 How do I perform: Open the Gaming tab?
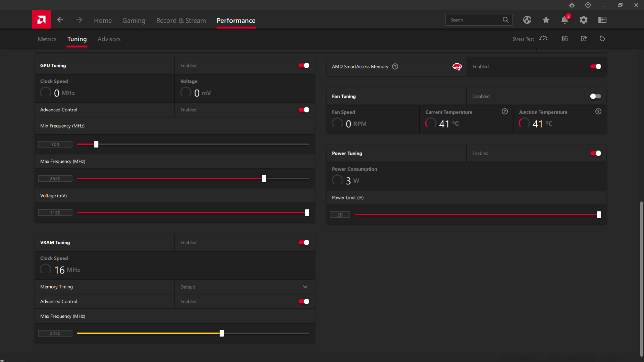(x=133, y=20)
